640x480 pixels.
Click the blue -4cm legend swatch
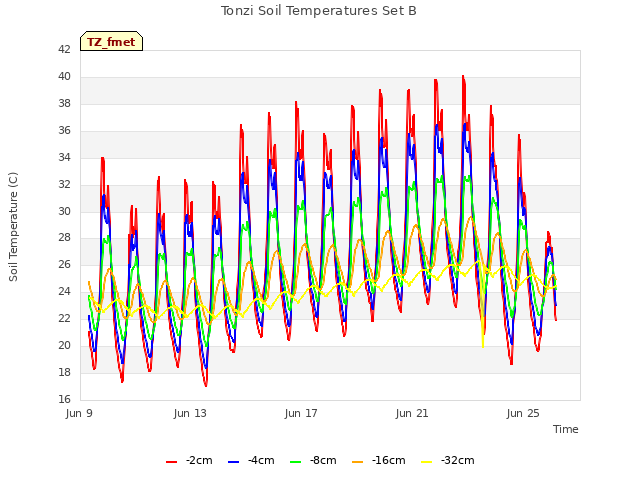pos(233,462)
